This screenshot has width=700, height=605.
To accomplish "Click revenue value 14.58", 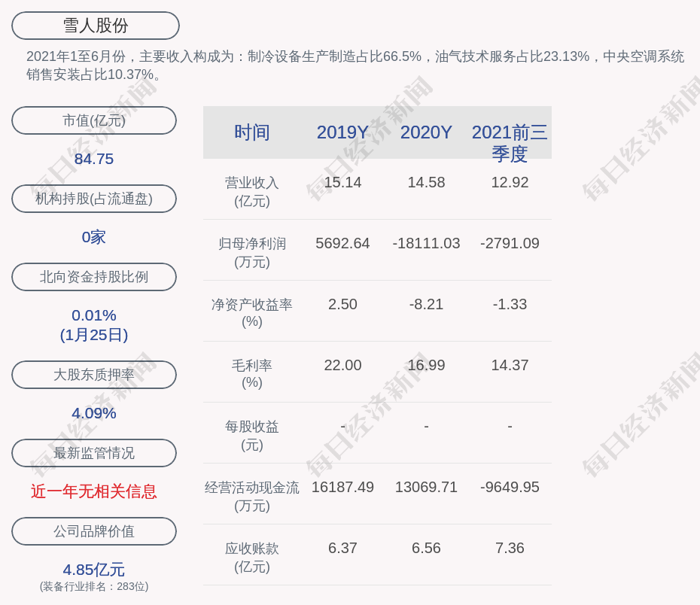I will click(x=426, y=183).
